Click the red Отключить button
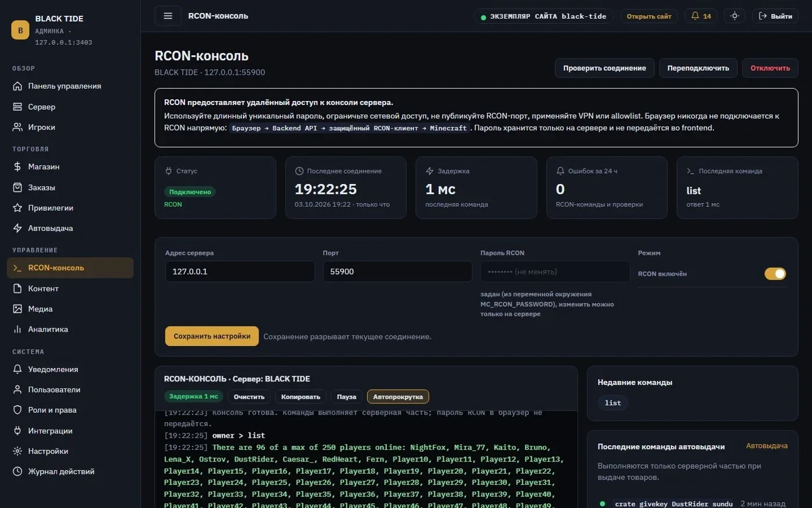 tap(770, 68)
